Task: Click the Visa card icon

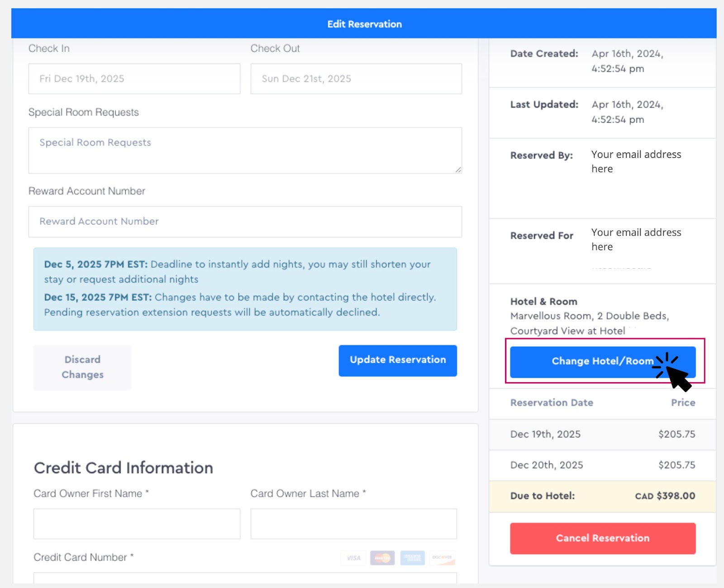Action: (353, 558)
